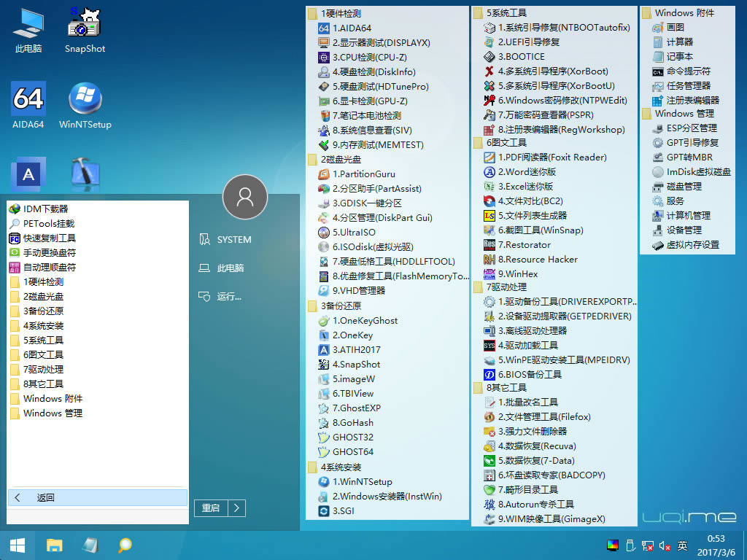747x560 pixels.
Task: Expand the 8其它工具 folder in start menu
Action: click(x=98, y=384)
